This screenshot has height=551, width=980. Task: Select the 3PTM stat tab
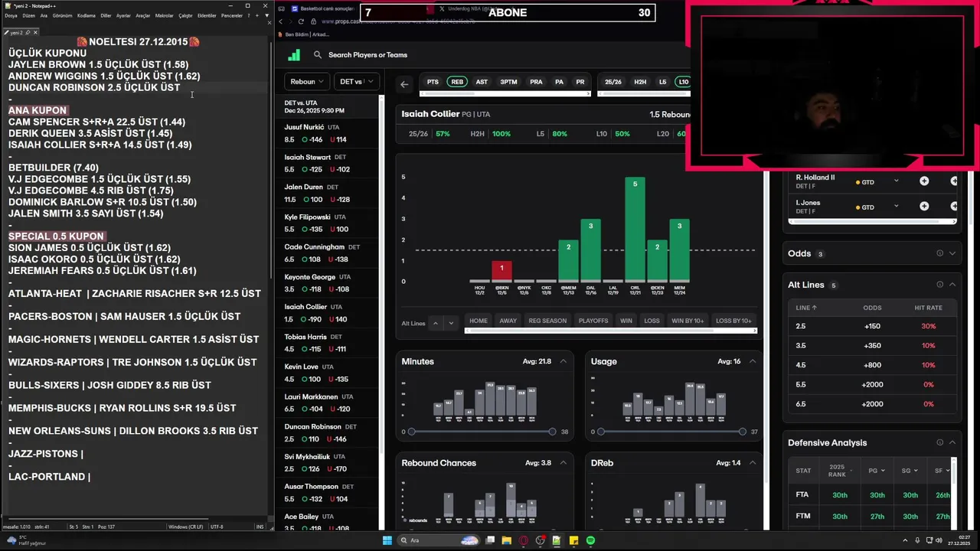(508, 82)
